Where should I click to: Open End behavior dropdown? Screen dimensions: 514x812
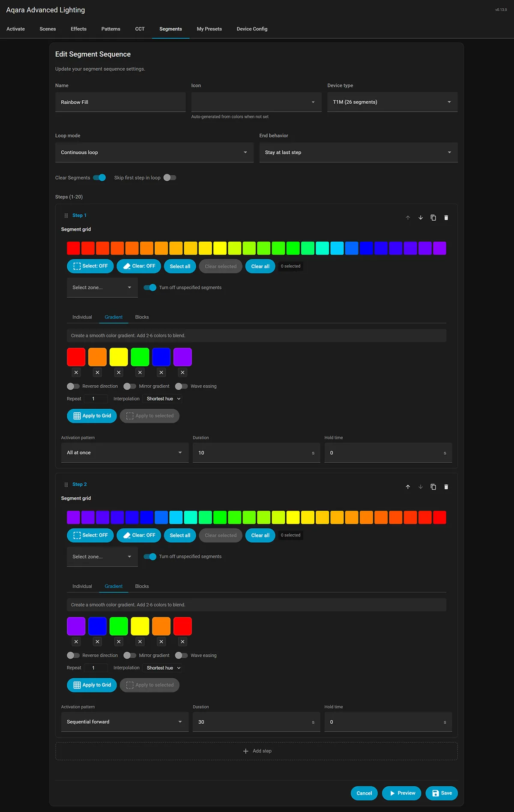tap(359, 152)
